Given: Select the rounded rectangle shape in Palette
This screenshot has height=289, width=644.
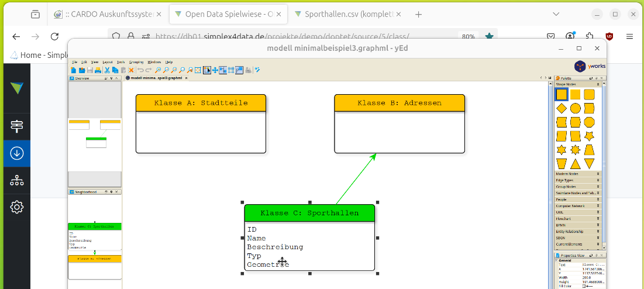Looking at the screenshot, I should click(589, 94).
